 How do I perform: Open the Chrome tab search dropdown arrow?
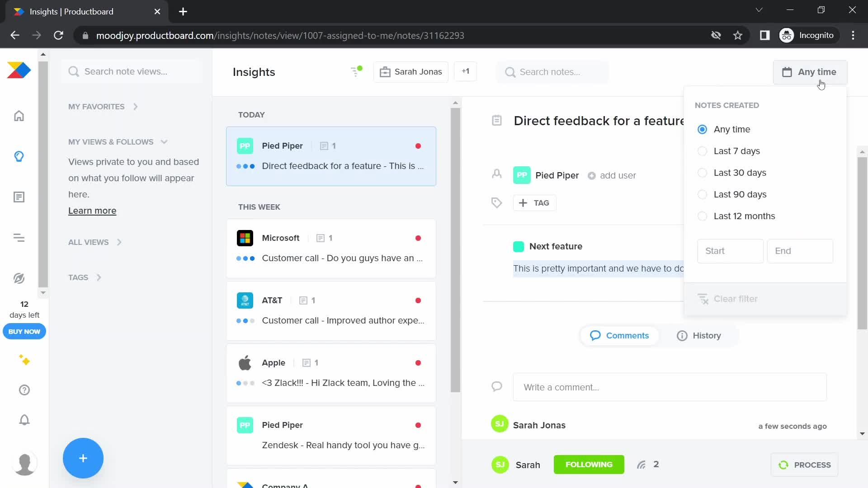(x=759, y=10)
